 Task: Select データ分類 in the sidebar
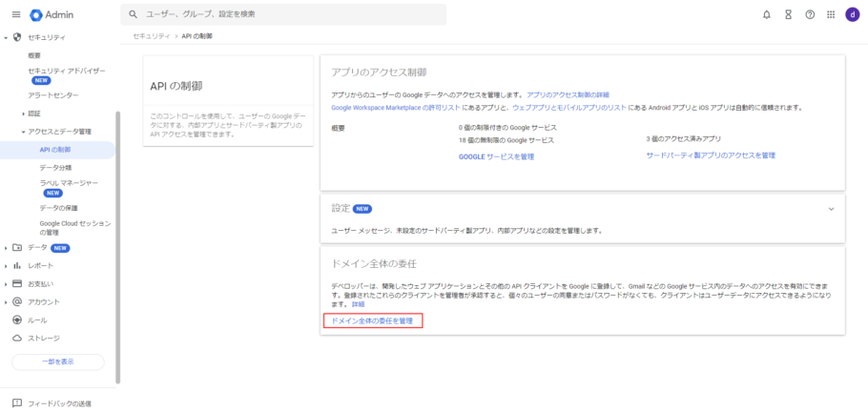55,167
